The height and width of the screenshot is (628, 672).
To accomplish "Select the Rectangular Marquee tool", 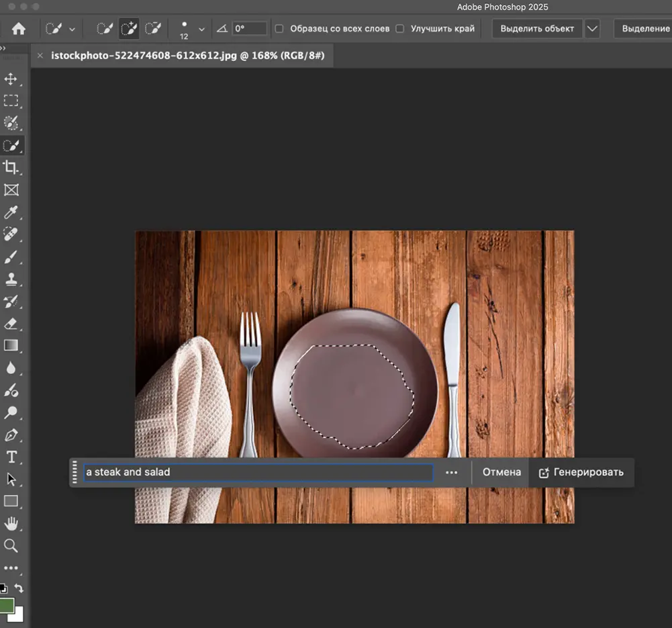I will pyautogui.click(x=11, y=101).
